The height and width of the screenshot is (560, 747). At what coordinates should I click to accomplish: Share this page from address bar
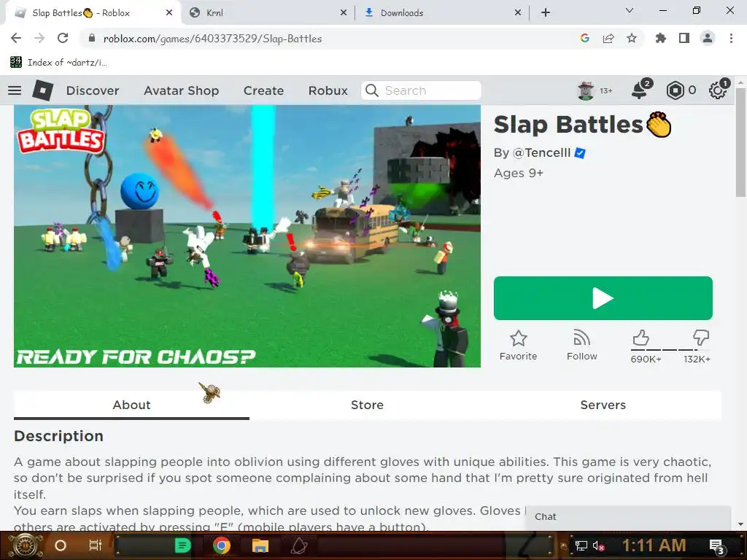tap(608, 38)
